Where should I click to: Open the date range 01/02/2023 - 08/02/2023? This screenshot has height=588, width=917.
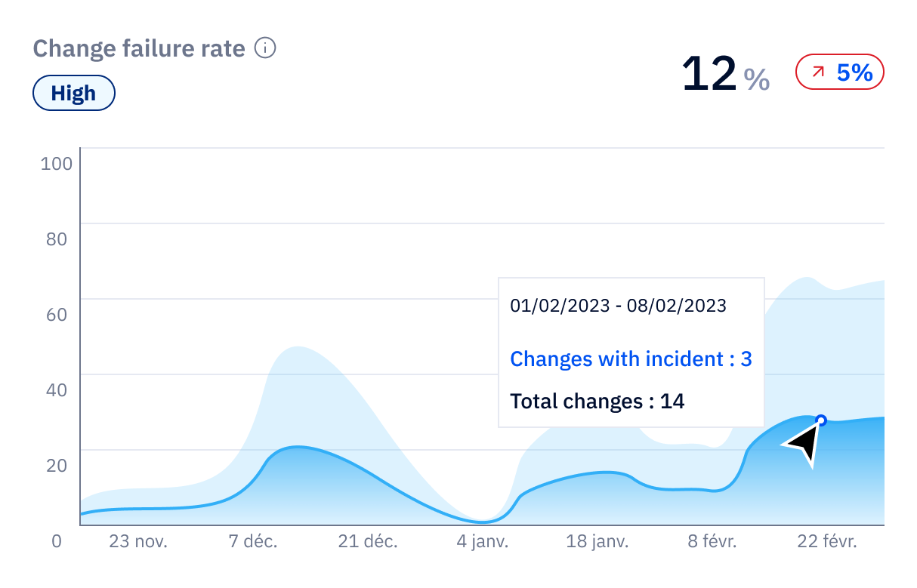coord(618,306)
